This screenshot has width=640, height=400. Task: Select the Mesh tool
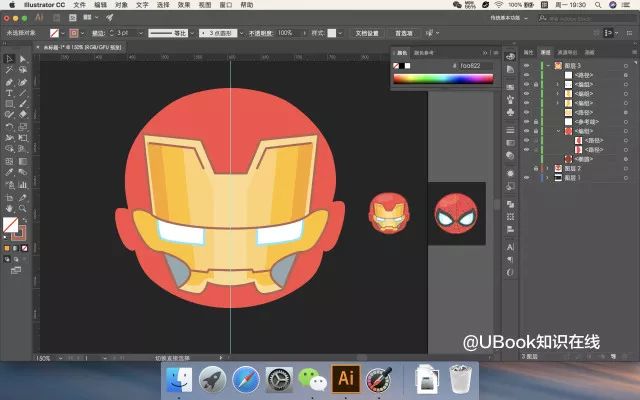point(9,161)
